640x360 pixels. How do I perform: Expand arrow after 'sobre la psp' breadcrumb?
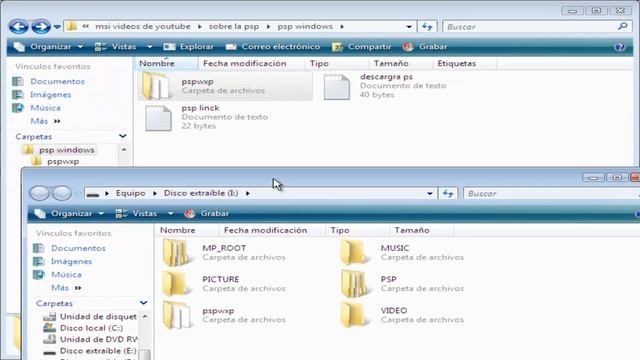[x=268, y=27]
